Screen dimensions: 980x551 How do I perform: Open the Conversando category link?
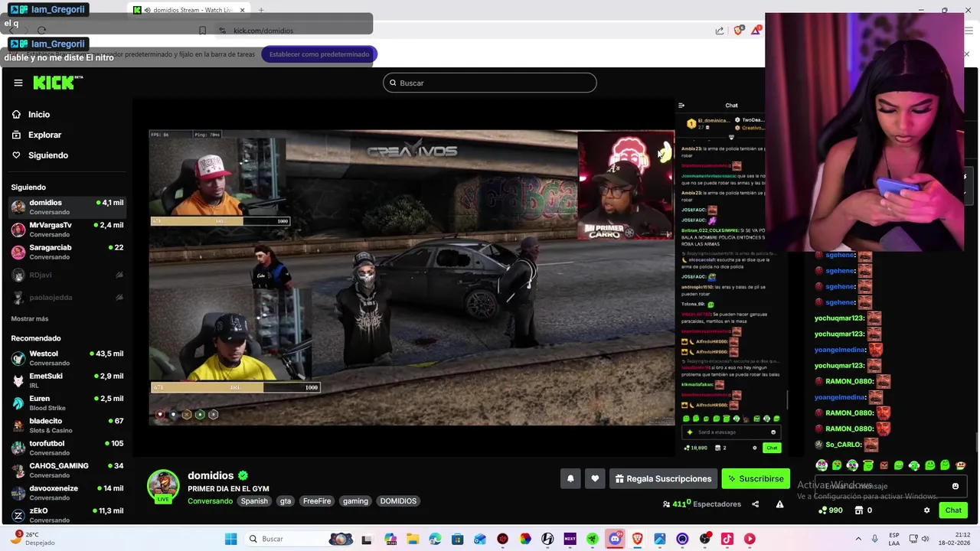(210, 501)
